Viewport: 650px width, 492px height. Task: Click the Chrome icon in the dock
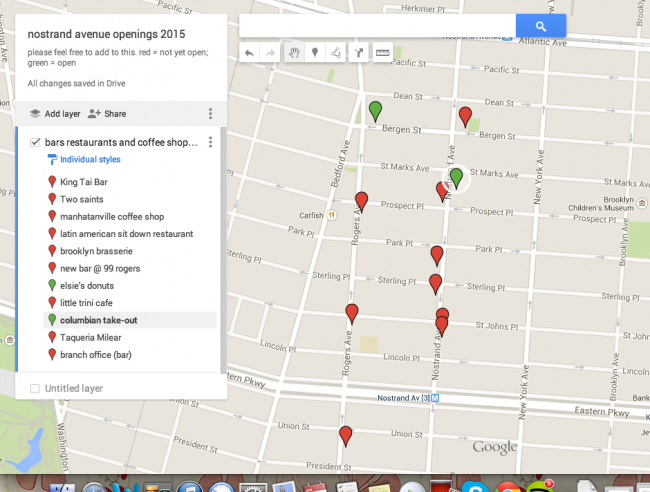508,487
